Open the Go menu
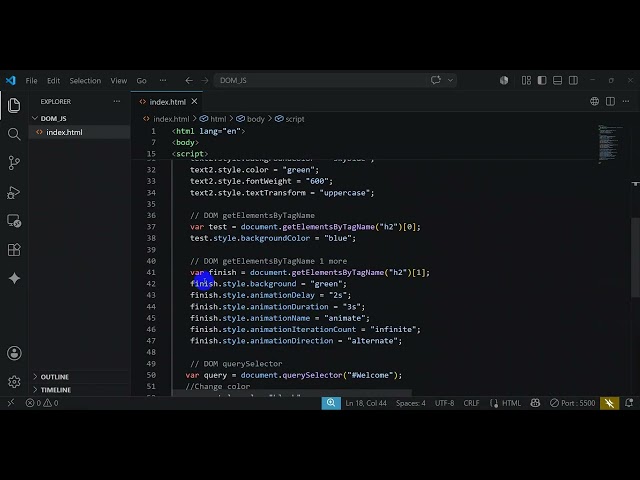This screenshot has width=640, height=480. [x=141, y=80]
